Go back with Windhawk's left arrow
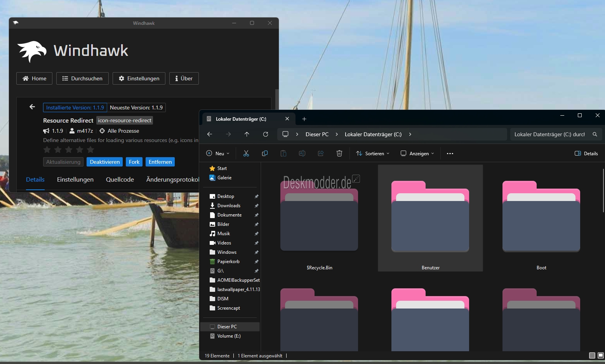The image size is (605, 364). [x=32, y=107]
